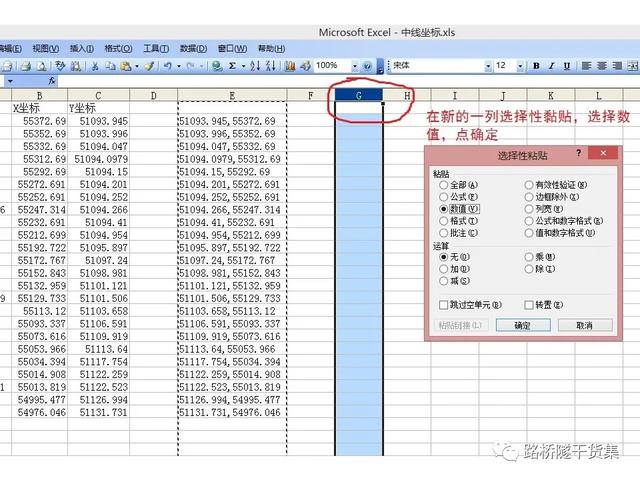This screenshot has width=640, height=480.
Task: Click the Cut scissors icon
Action: click(x=95, y=66)
